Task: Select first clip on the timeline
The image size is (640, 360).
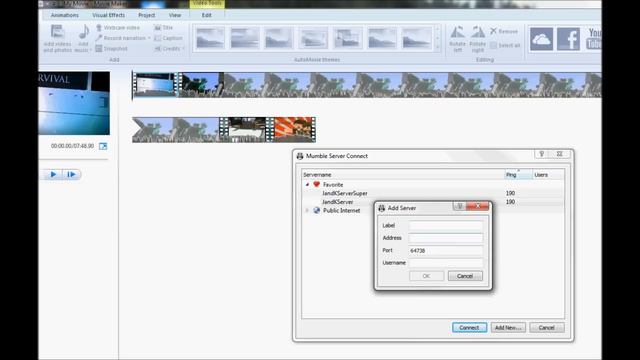Action: (x=155, y=85)
